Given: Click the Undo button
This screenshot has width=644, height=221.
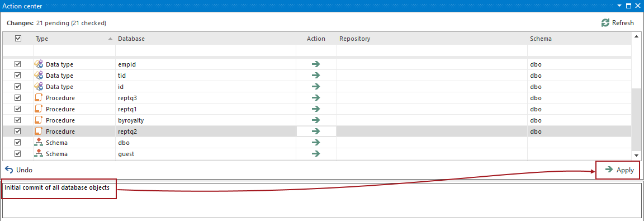Looking at the screenshot, I should click(19, 170).
